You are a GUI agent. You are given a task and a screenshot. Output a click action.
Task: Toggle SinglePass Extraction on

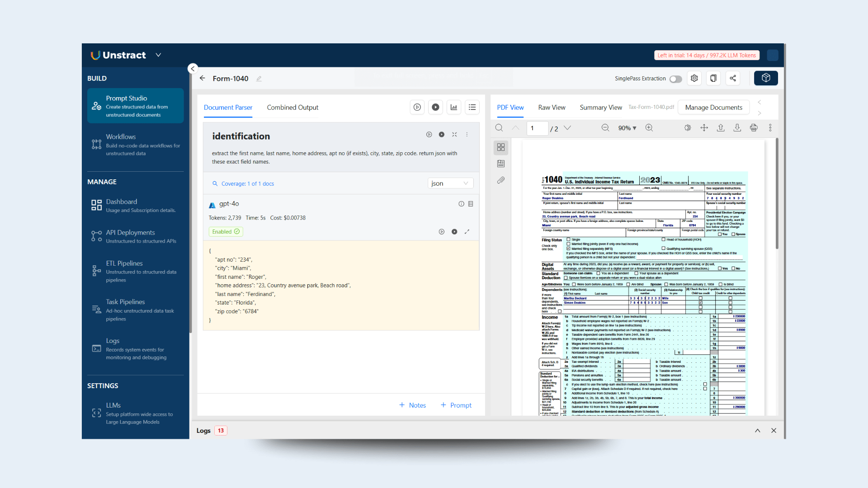[675, 79]
